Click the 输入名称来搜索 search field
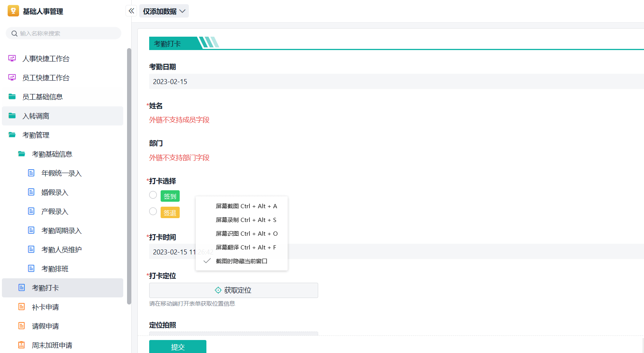Screen dimensions: 644x353 [63, 33]
